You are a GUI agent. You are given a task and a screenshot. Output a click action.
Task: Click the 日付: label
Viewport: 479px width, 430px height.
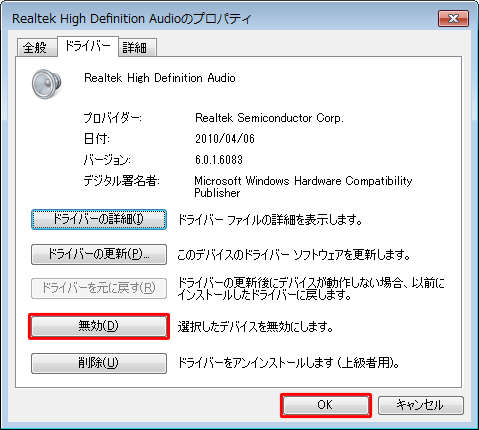pos(97,139)
